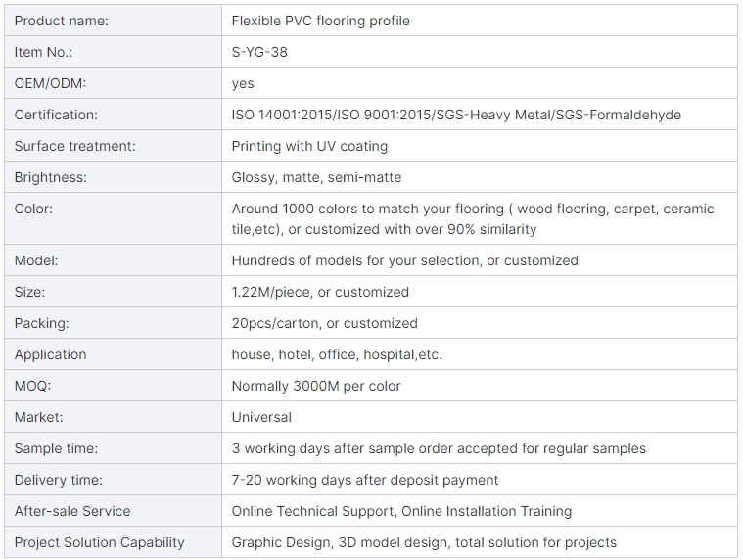Click the "Sample time:" label

click(x=56, y=448)
